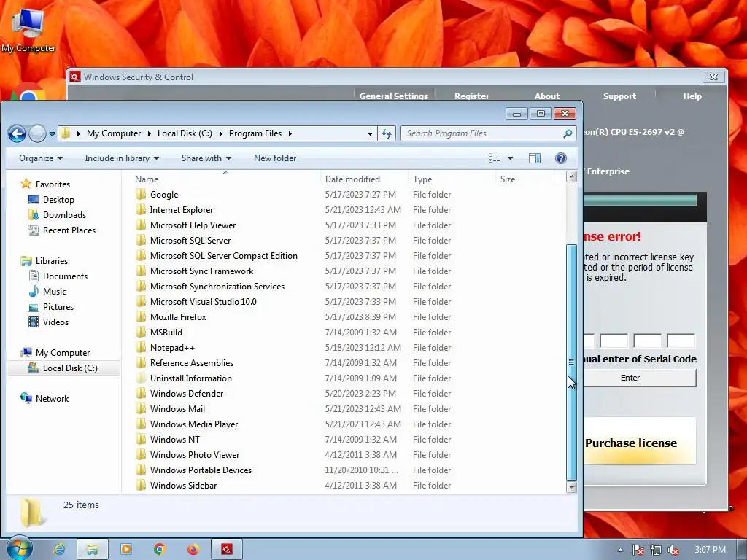
Task: Open Register tab in Windows Security & Control
Action: 472,96
